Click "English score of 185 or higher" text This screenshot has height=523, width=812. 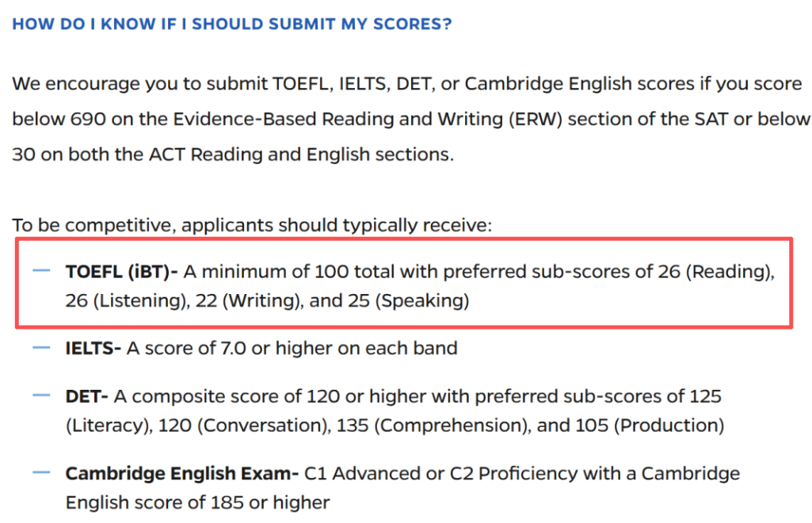click(x=198, y=502)
